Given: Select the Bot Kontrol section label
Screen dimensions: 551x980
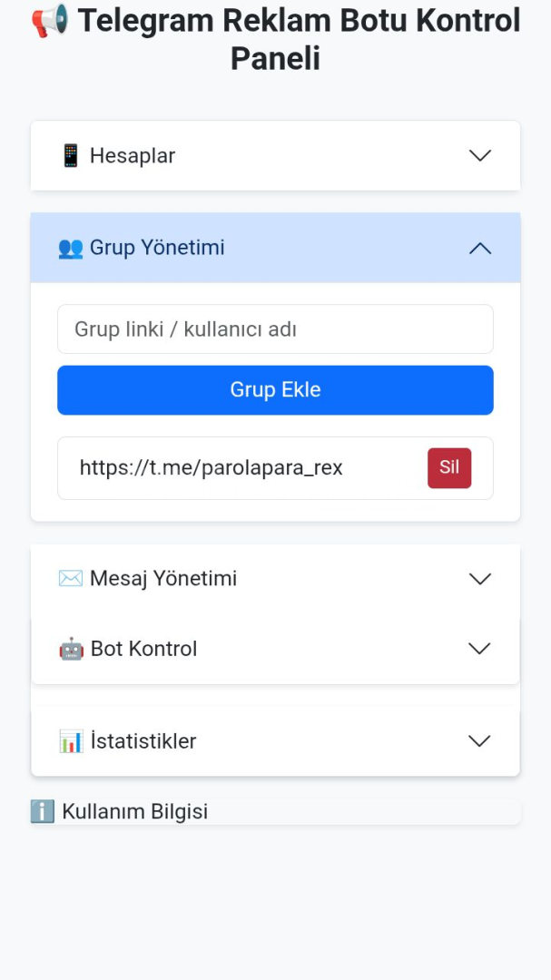Looking at the screenshot, I should (x=143, y=649).
